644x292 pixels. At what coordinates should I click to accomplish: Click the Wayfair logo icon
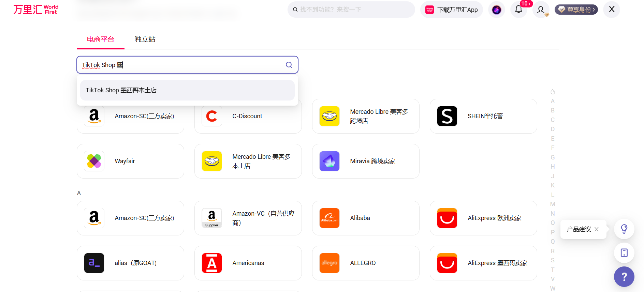coord(94,161)
